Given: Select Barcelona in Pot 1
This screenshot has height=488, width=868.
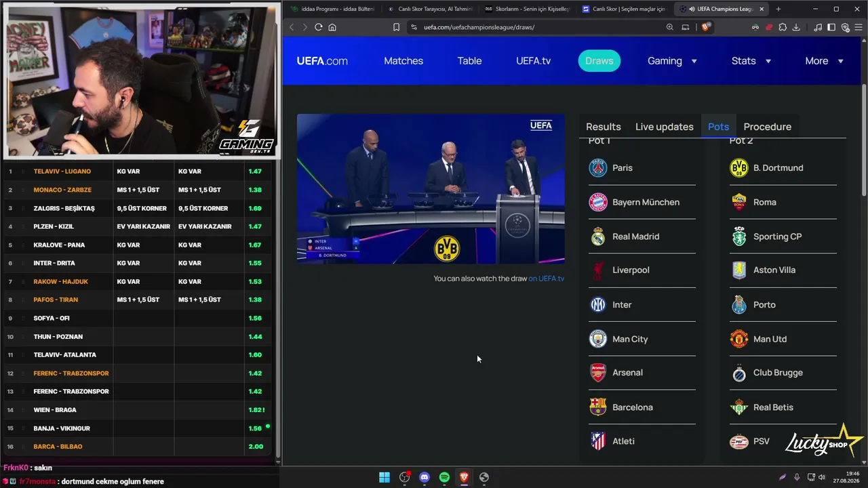Looking at the screenshot, I should click(x=642, y=407).
